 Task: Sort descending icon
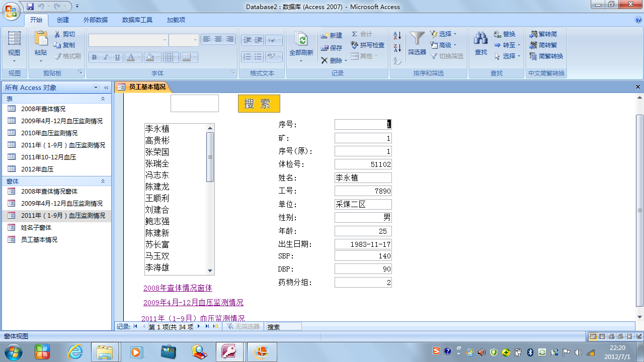[397, 48]
